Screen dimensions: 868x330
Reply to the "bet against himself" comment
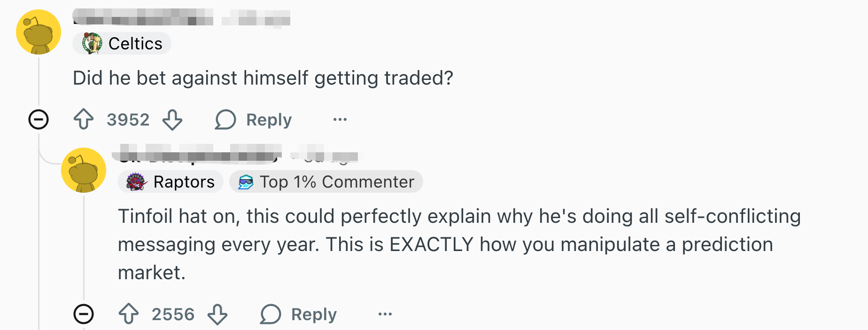click(254, 119)
